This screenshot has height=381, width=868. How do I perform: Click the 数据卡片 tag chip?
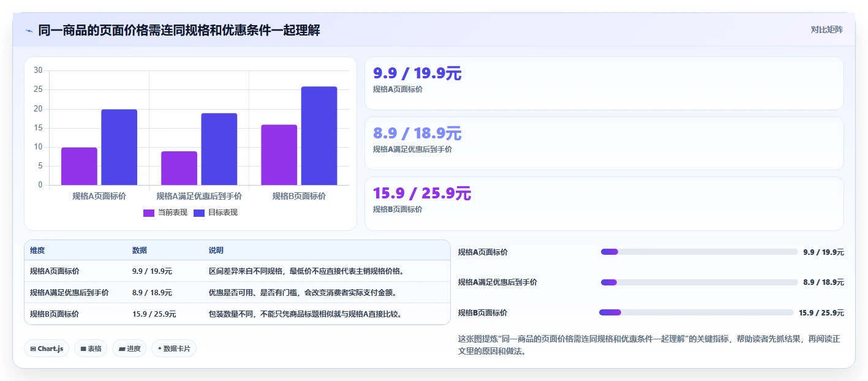coord(174,349)
